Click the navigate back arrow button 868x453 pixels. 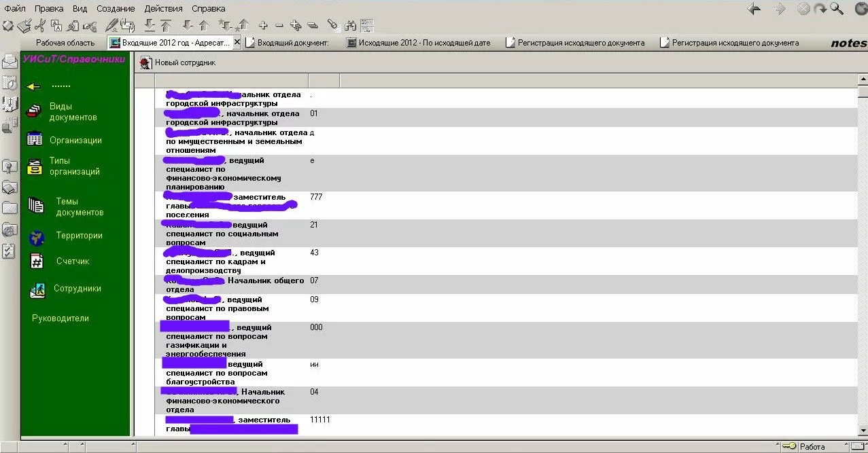click(x=754, y=9)
